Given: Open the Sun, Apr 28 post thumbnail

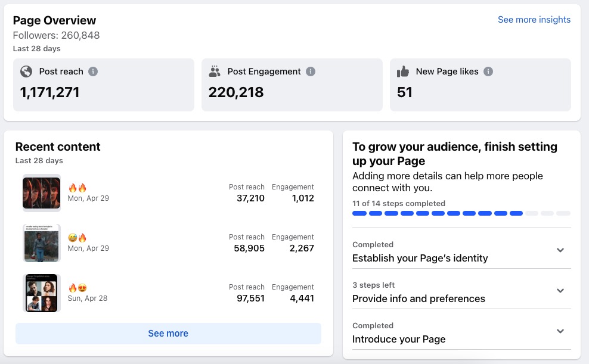Looking at the screenshot, I should pos(42,293).
